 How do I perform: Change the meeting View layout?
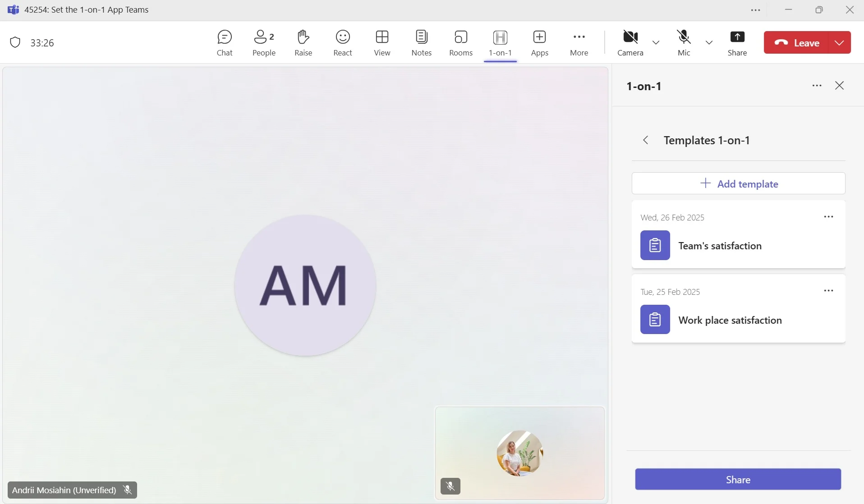[382, 43]
